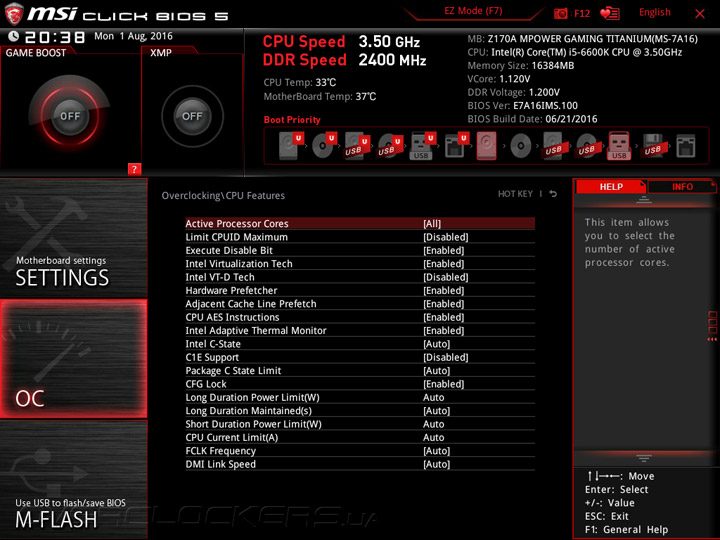This screenshot has width=720, height=540.
Task: Select the UEFI CD/DVD boot device icon
Action: click(324, 146)
